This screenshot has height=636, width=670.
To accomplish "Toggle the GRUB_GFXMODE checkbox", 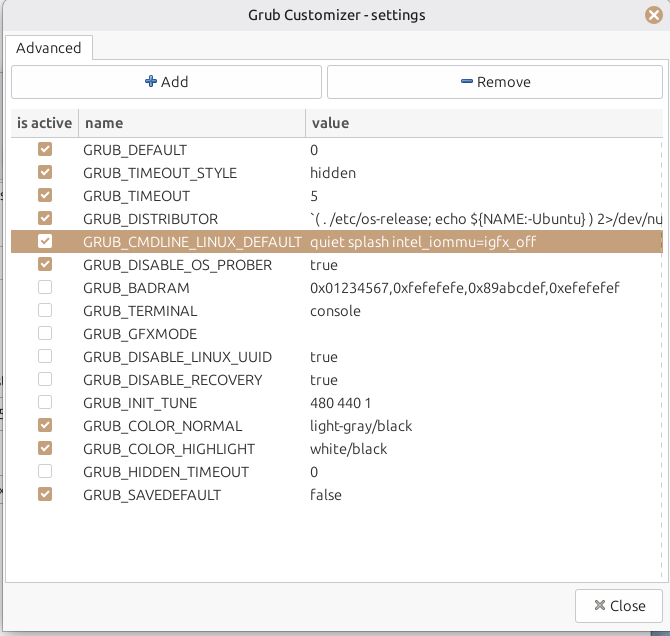I will click(x=44, y=334).
